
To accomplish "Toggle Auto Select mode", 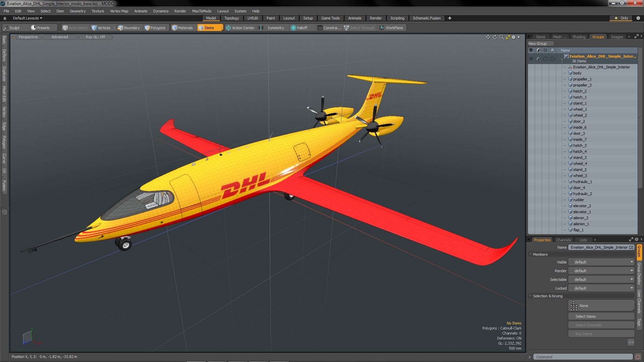I will 75,28.
